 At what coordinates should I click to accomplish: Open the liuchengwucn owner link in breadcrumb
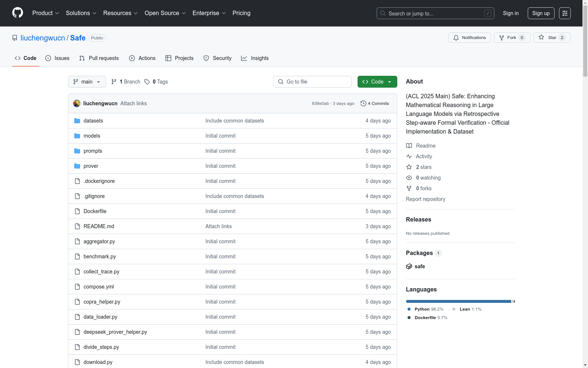(x=43, y=38)
